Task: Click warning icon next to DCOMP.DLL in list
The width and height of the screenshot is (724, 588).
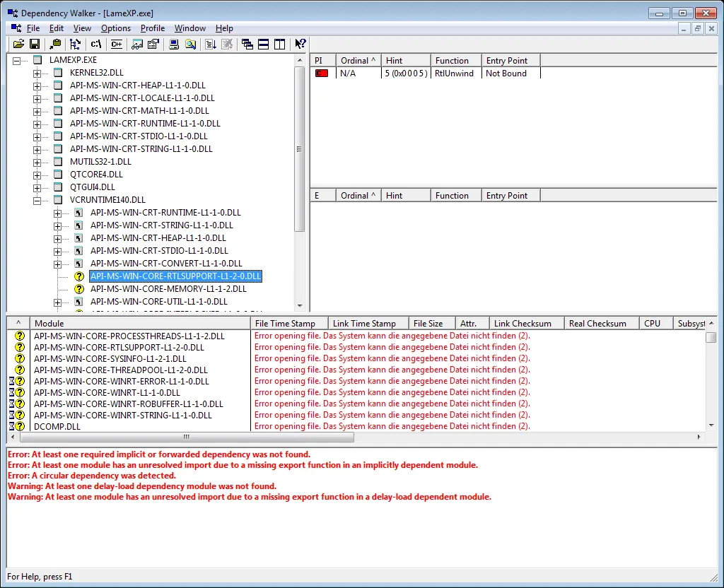Action: 20,426
